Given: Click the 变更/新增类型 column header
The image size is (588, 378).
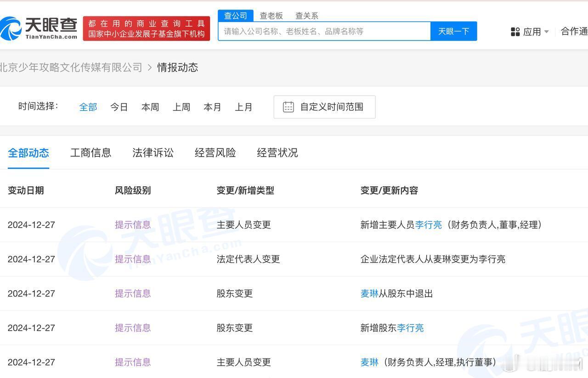Looking at the screenshot, I should (x=245, y=190).
